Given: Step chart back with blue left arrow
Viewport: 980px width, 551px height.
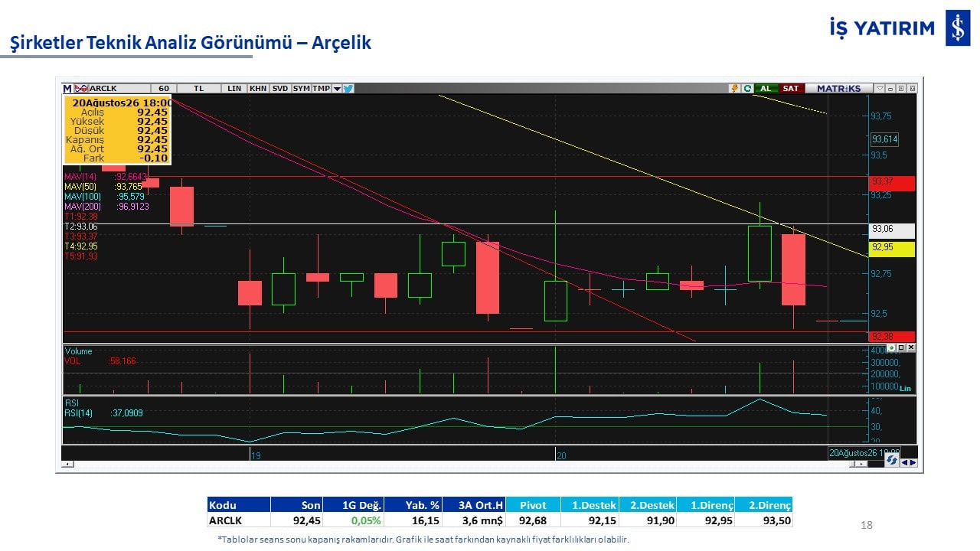Looking at the screenshot, I should pyautogui.click(x=904, y=462).
